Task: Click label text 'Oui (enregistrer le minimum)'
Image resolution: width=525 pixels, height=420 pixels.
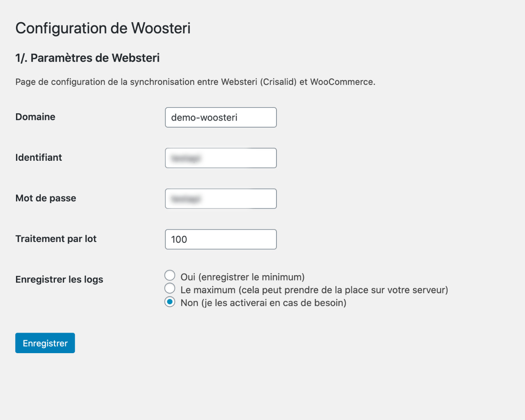Action: (242, 277)
